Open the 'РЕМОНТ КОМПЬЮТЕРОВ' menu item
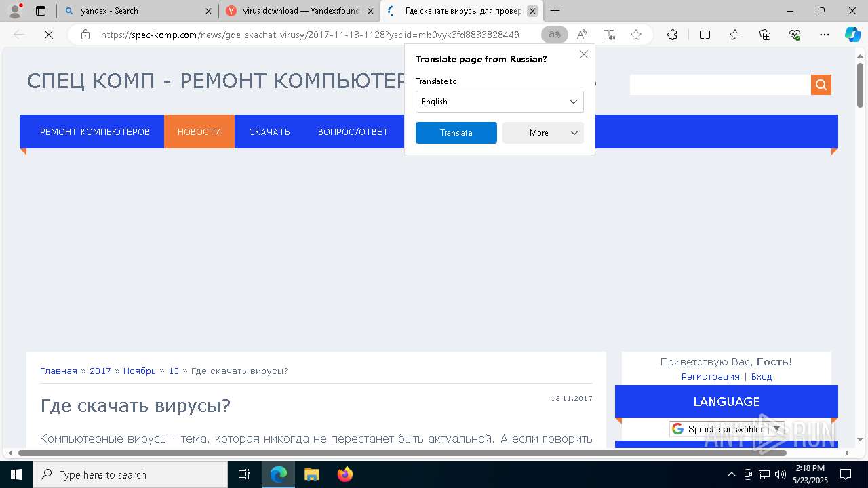 95,131
